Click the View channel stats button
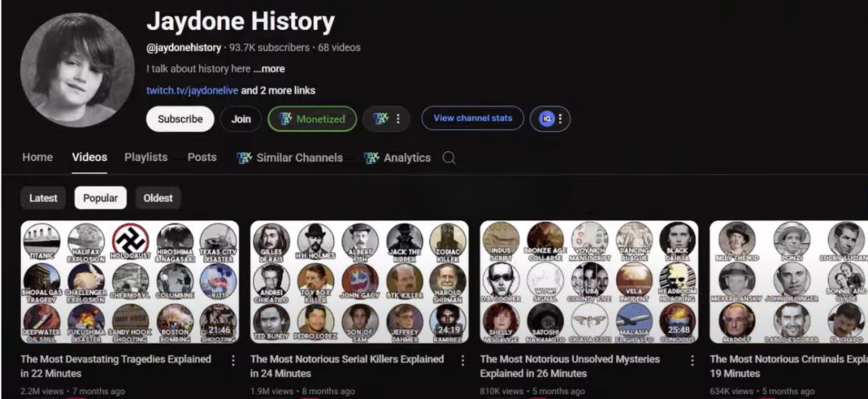The height and width of the screenshot is (399, 868). [x=473, y=118]
